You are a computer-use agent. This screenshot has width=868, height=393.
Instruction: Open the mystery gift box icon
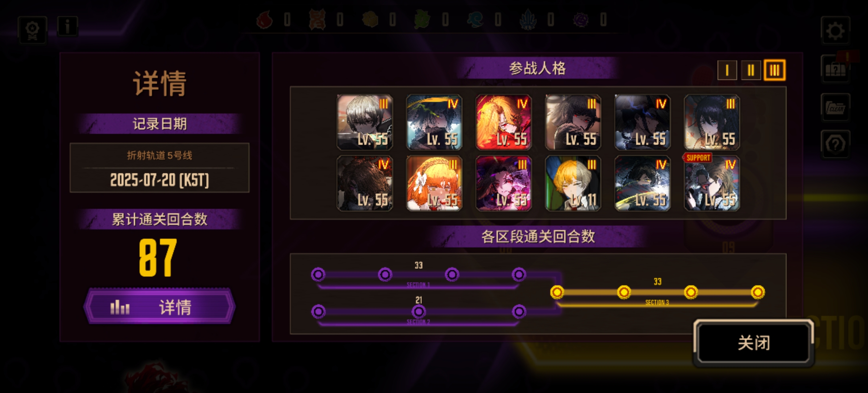(x=835, y=69)
